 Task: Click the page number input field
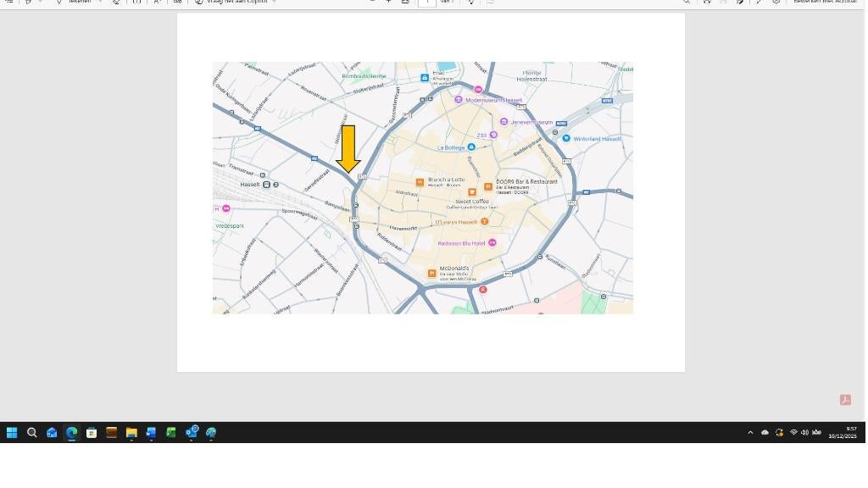[x=426, y=3]
